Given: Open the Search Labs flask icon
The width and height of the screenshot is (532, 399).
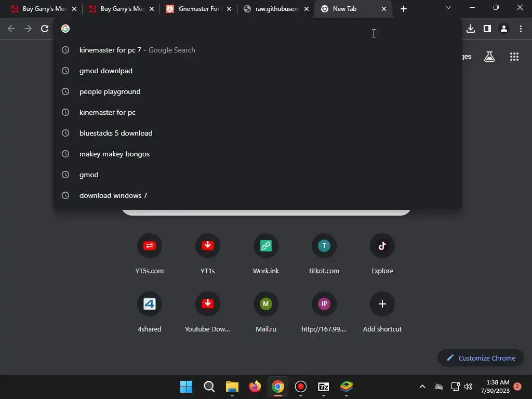Looking at the screenshot, I should 489,57.
